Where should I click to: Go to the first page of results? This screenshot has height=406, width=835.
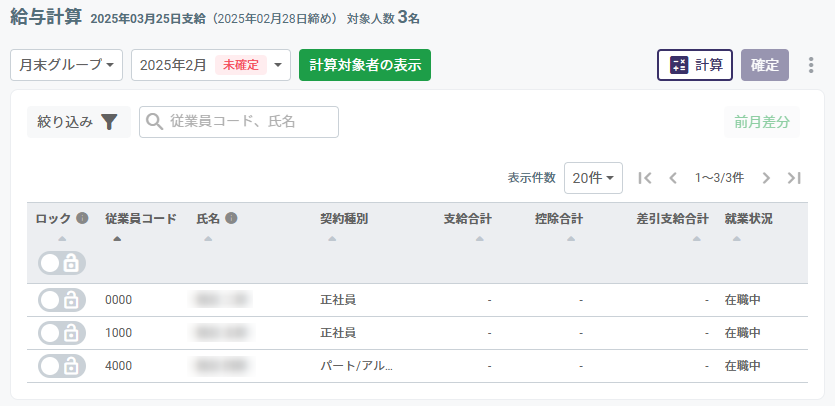pyautogui.click(x=645, y=178)
